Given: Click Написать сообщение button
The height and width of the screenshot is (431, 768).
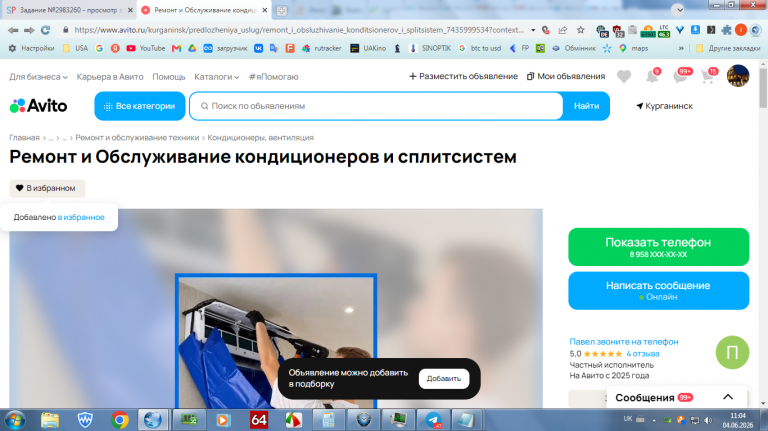Looking at the screenshot, I should 658,290.
